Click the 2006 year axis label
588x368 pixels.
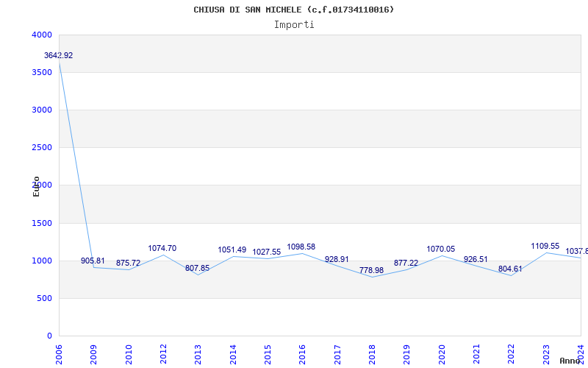coord(59,355)
